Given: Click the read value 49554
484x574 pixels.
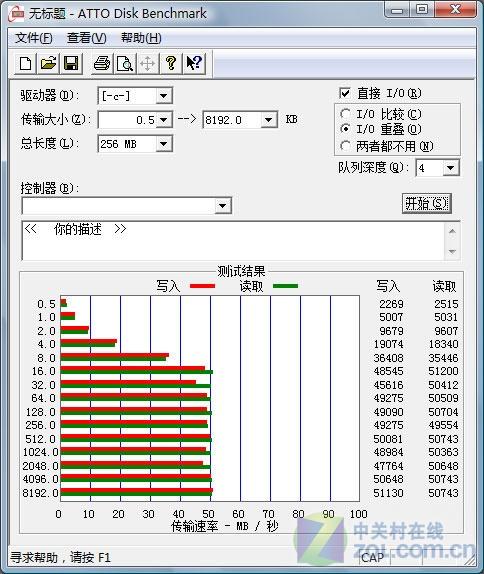Looking at the screenshot, I should tap(443, 425).
